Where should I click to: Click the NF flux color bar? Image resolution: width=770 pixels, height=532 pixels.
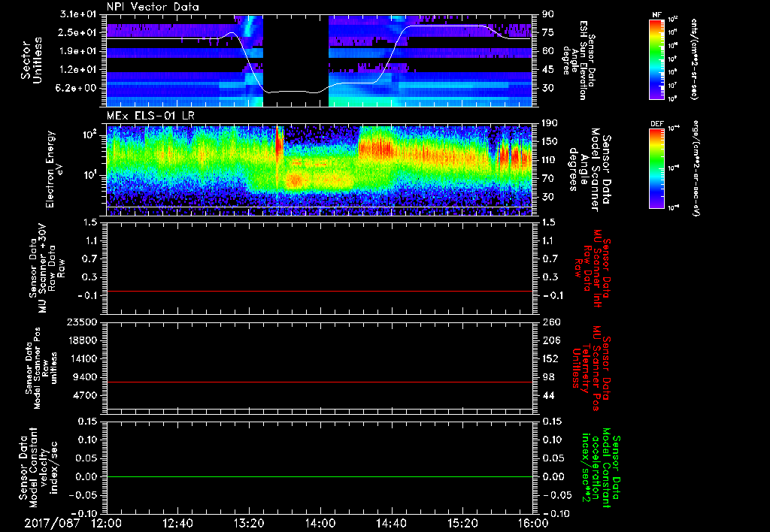(657, 59)
